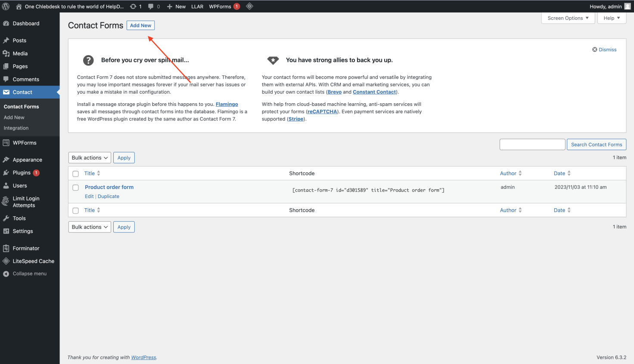Click the Forminator clipboard icon in sidebar

[6, 248]
